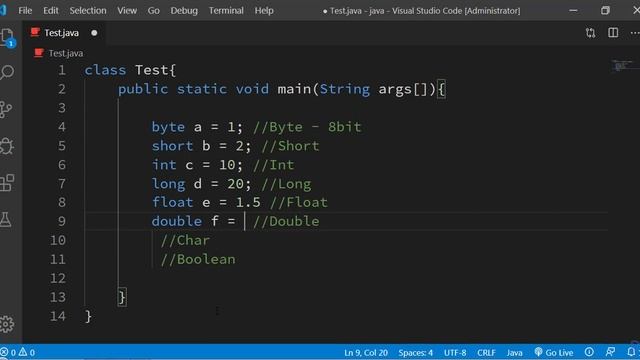640x360 pixels.
Task: Open the Manage gear icon
Action: click(x=7, y=324)
